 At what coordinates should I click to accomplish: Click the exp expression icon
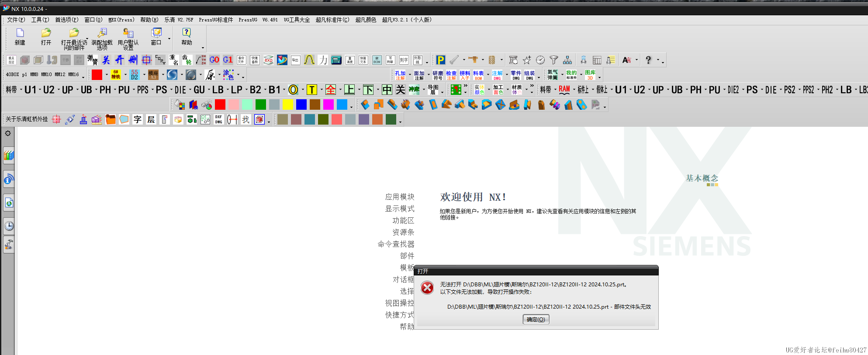pyautogui.click(x=268, y=60)
